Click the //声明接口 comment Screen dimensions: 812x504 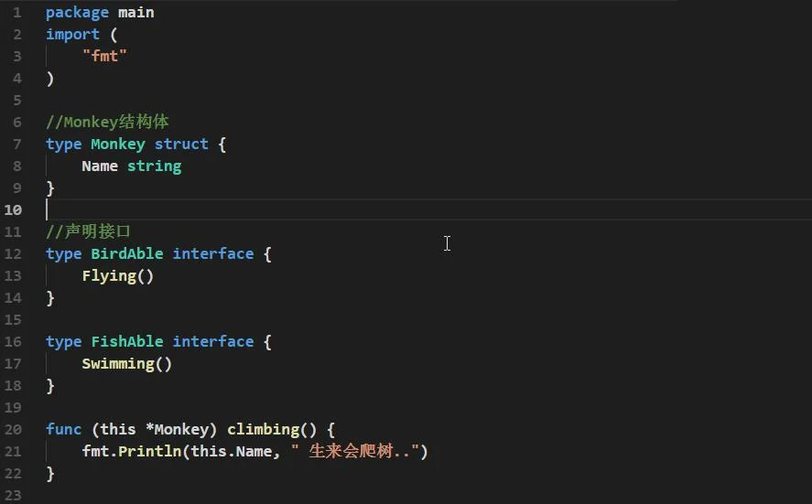coord(88,231)
